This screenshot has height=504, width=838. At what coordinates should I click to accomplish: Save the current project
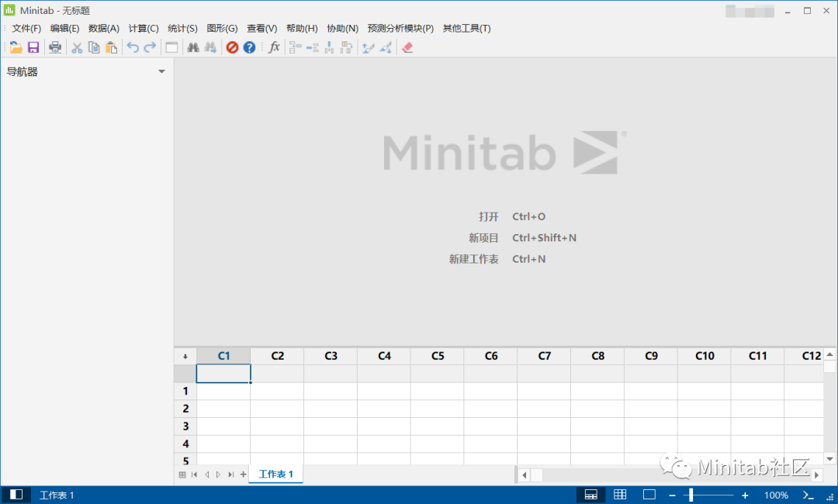[33, 47]
